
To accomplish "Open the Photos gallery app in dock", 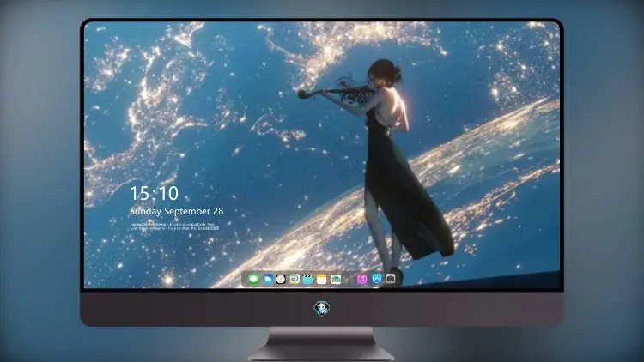I will 336,279.
